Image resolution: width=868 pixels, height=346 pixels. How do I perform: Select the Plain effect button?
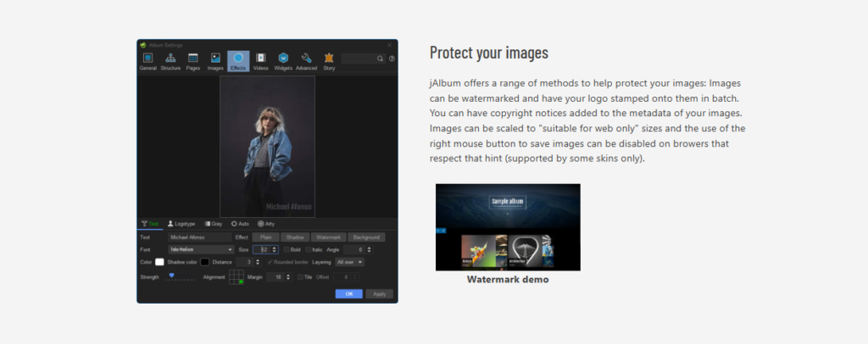pos(265,237)
